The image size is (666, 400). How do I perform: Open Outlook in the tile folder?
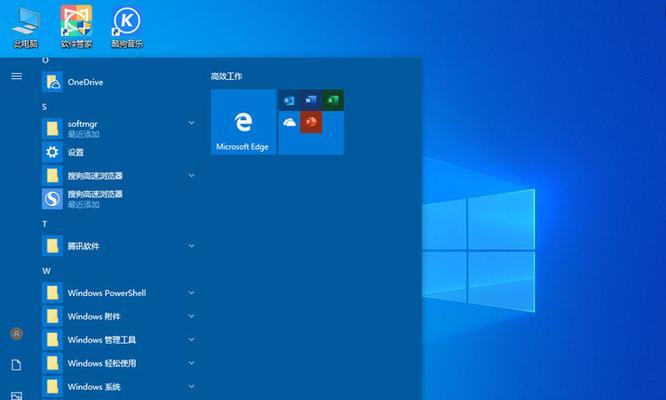click(289, 100)
